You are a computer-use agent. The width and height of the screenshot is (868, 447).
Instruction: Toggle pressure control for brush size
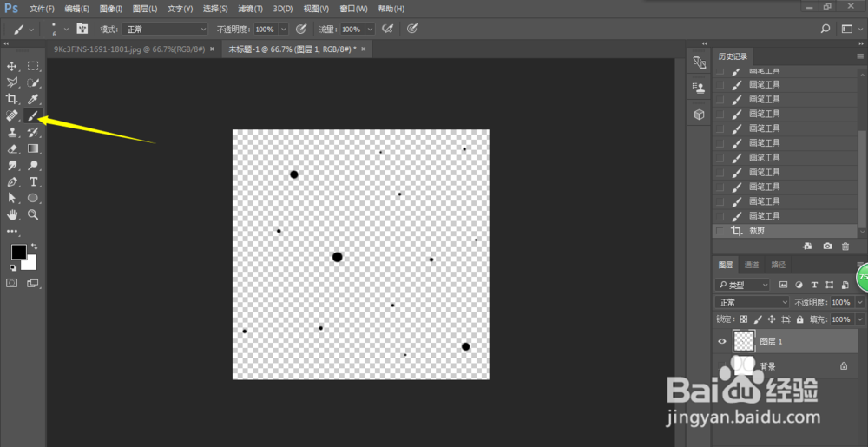point(411,29)
